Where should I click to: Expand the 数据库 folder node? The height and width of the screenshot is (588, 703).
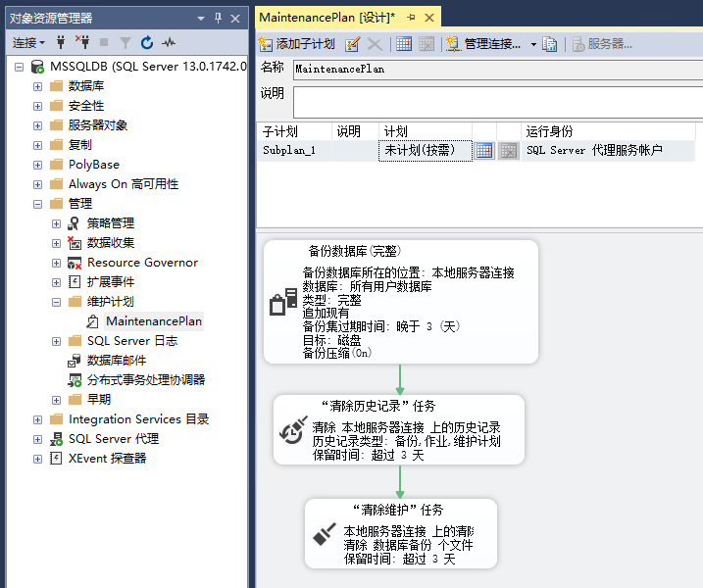[x=38, y=86]
